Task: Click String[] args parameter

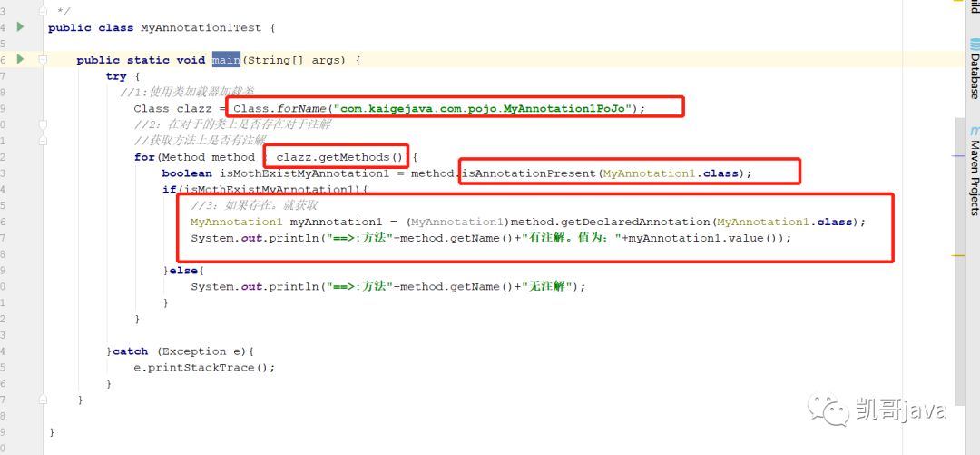Action: (x=294, y=60)
